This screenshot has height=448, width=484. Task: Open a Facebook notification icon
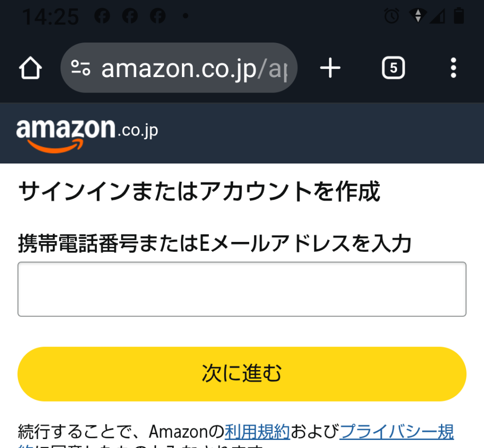[x=101, y=16]
